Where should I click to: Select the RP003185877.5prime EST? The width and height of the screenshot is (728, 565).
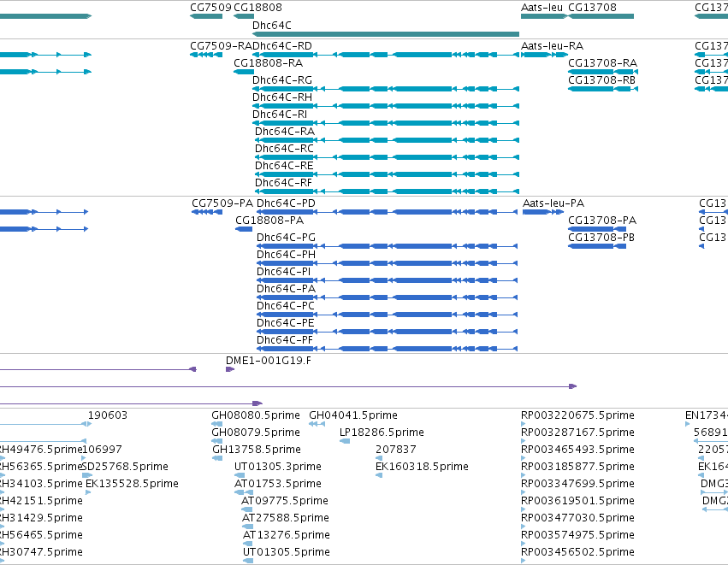(577, 467)
